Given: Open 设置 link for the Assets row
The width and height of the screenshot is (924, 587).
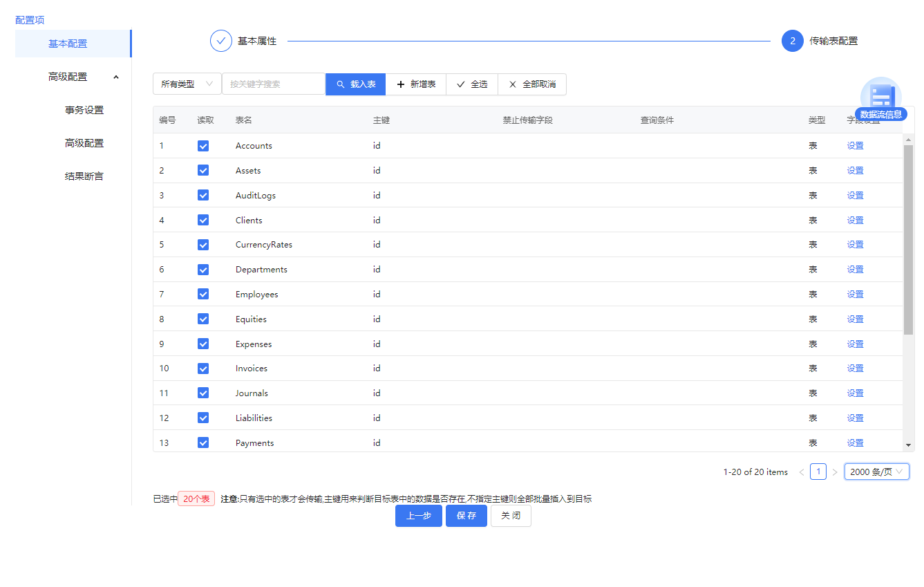Looking at the screenshot, I should pos(856,170).
